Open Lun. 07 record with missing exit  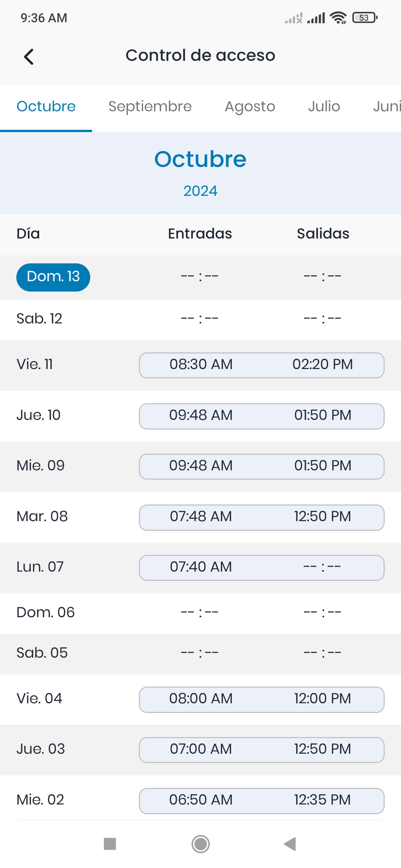pos(261,568)
